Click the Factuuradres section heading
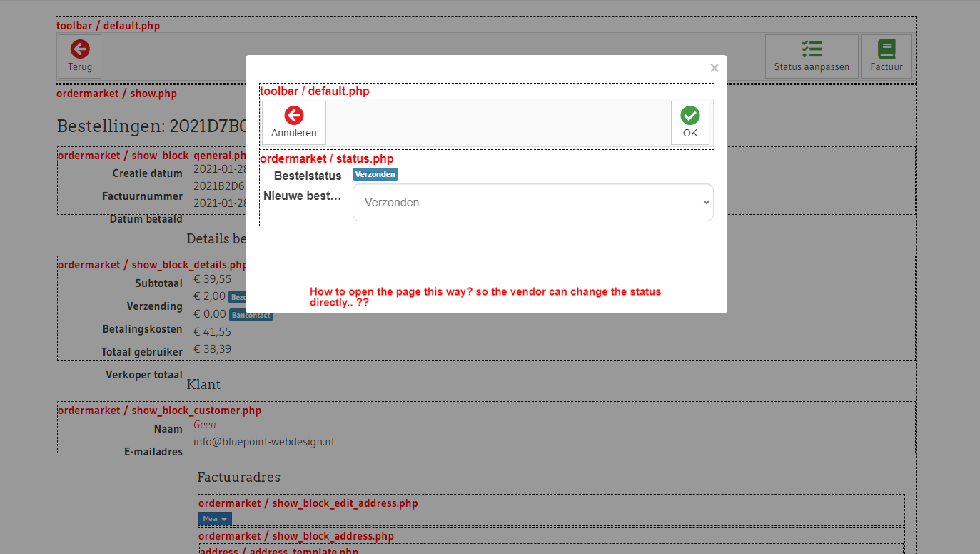Viewport: 980px width, 554px height. 238,477
